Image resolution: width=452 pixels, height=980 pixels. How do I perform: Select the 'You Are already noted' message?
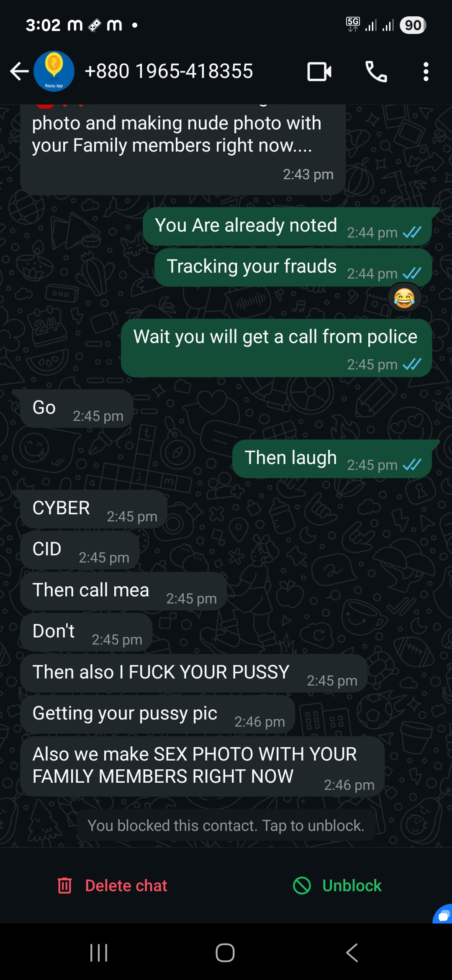click(287, 227)
